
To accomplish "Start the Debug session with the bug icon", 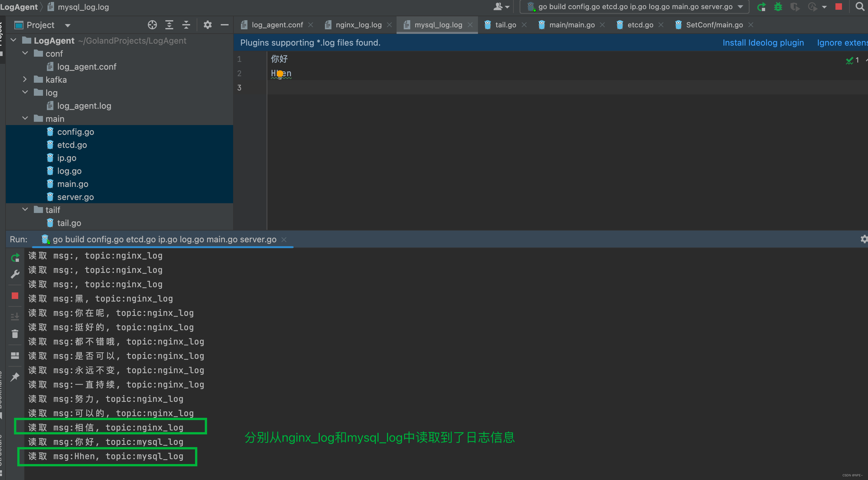I will coord(778,7).
